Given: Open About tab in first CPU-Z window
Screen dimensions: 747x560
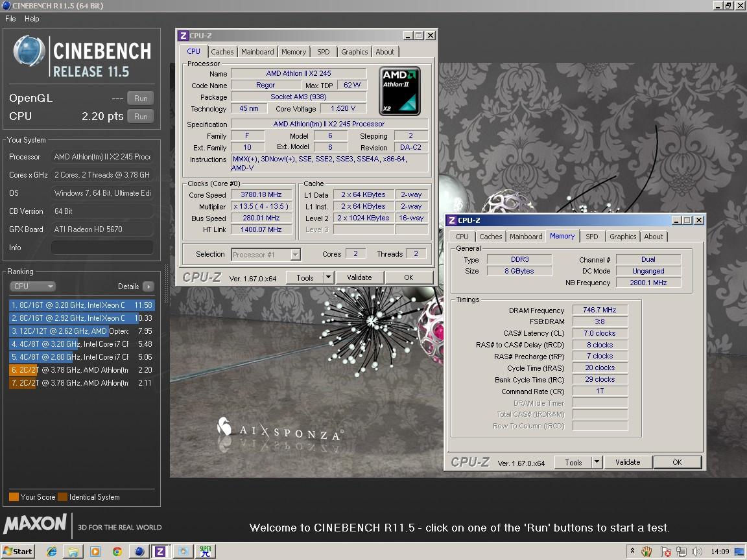Looking at the screenshot, I should [385, 51].
